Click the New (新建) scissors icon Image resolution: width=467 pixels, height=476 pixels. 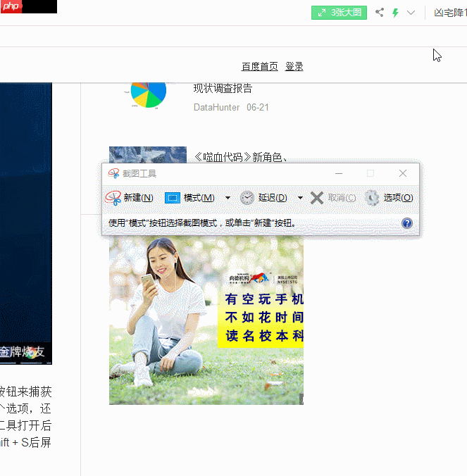pos(113,198)
